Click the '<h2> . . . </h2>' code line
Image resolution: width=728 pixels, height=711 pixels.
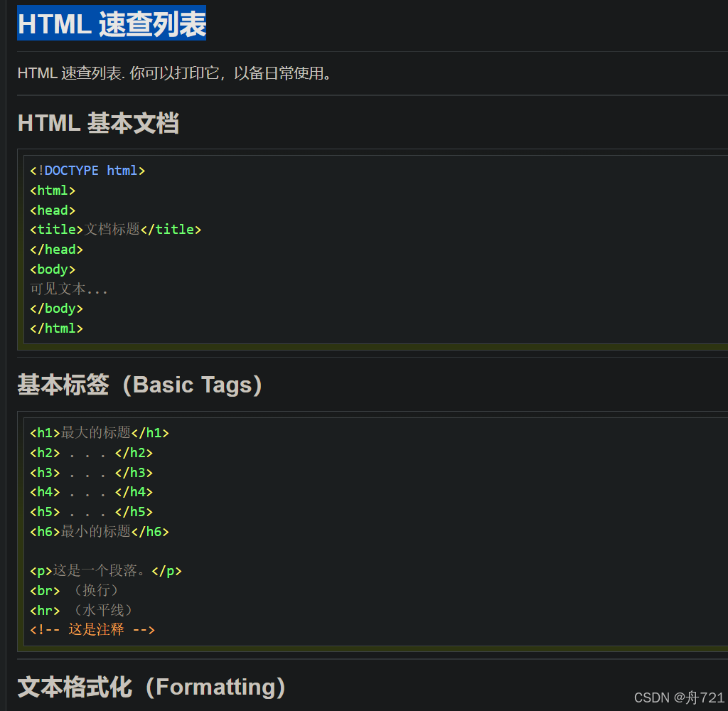(x=92, y=453)
